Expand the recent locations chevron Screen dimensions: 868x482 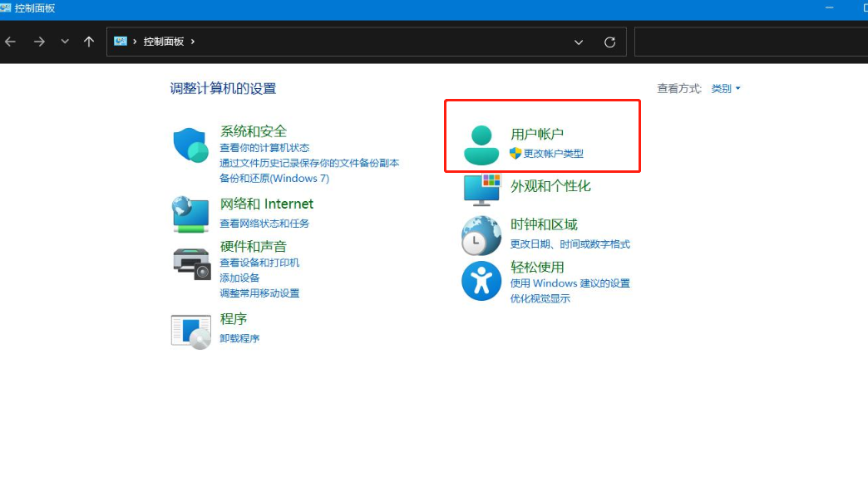coord(65,42)
